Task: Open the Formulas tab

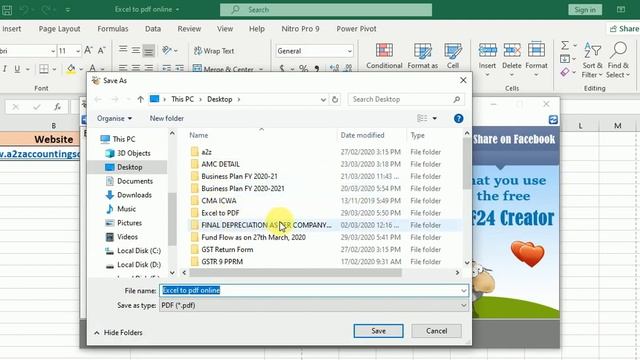Action: point(113,29)
